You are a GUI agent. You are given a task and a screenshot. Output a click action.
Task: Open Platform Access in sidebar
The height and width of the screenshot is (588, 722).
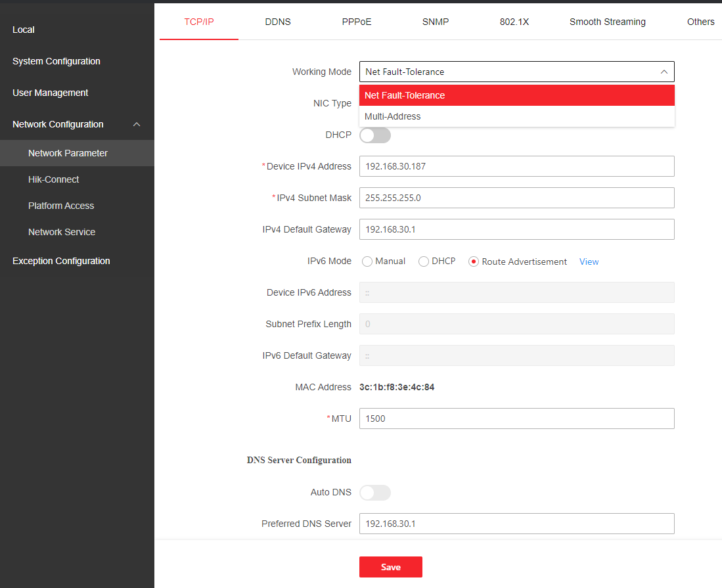pos(61,206)
